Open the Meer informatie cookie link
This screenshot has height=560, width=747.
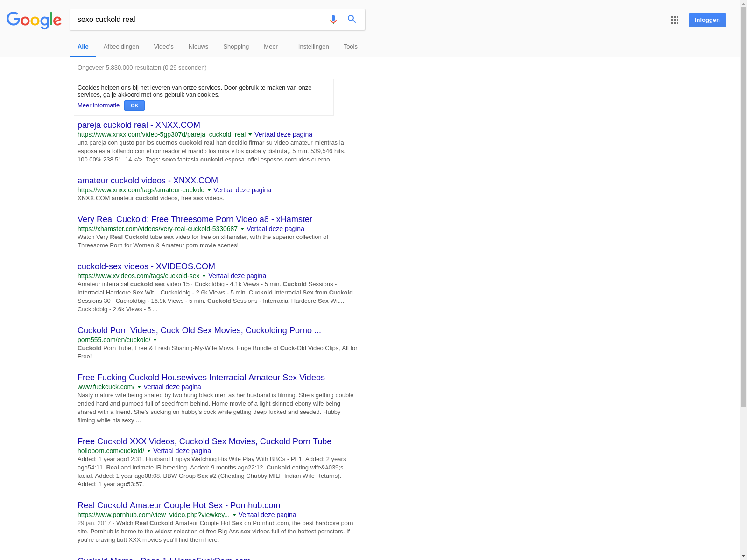coord(99,105)
